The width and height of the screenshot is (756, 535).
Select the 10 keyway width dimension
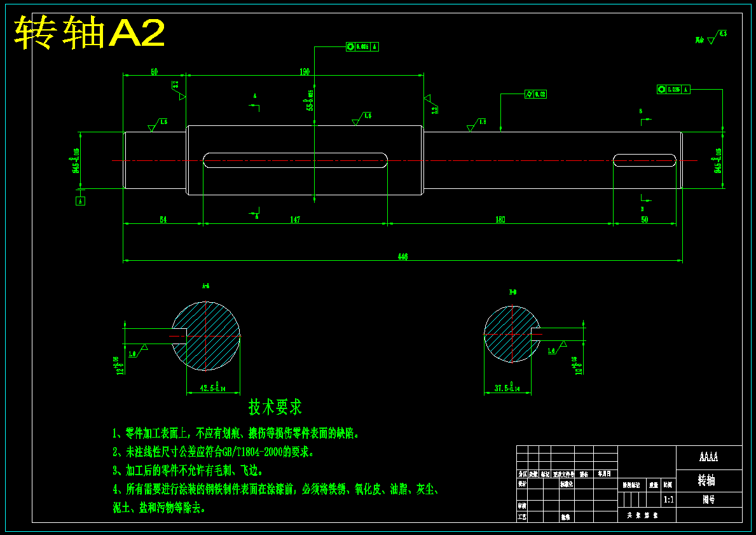[577, 365]
